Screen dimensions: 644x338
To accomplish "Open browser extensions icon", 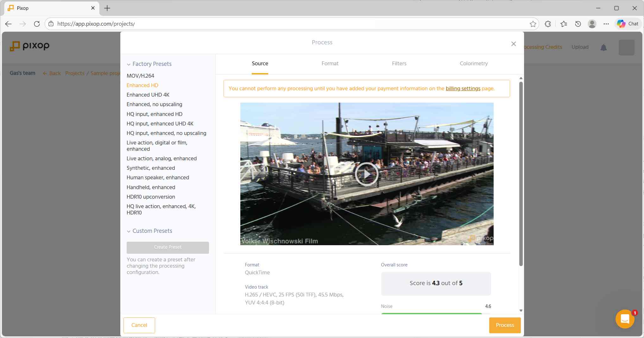I will coord(548,24).
